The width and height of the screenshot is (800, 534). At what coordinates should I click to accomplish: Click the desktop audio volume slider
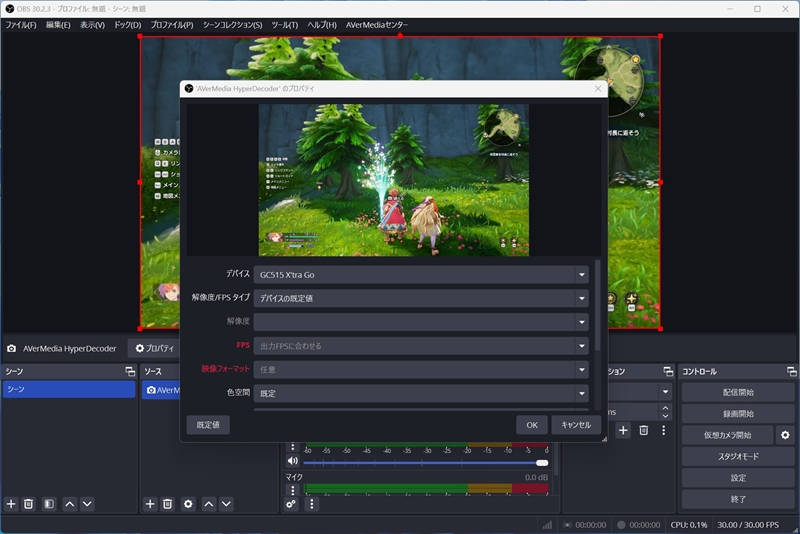tap(426, 463)
